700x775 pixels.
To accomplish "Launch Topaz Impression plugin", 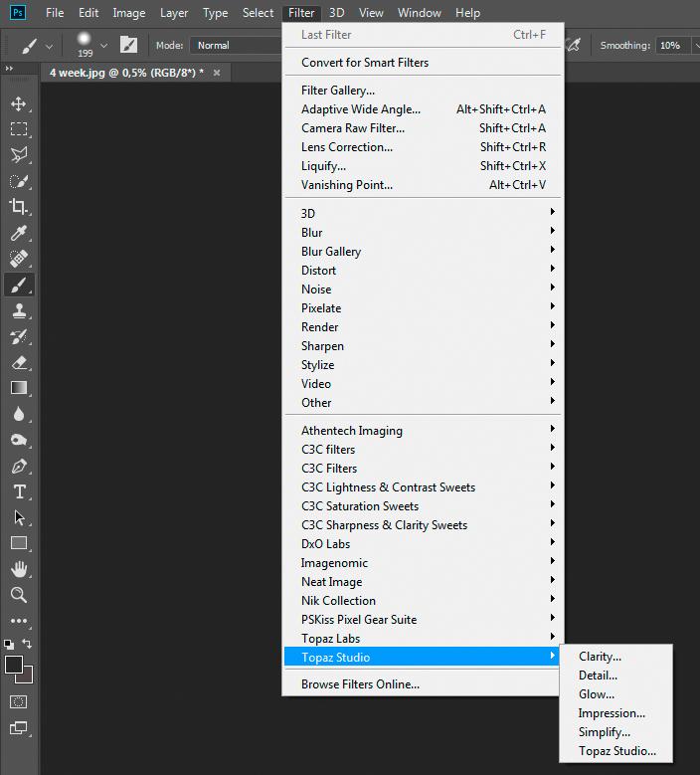I will click(x=615, y=713).
